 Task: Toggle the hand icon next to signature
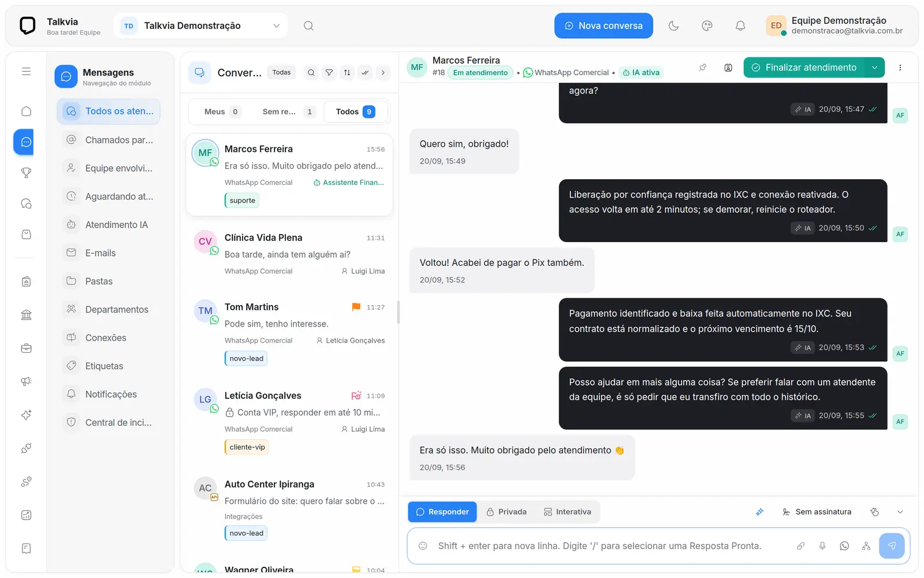point(875,512)
